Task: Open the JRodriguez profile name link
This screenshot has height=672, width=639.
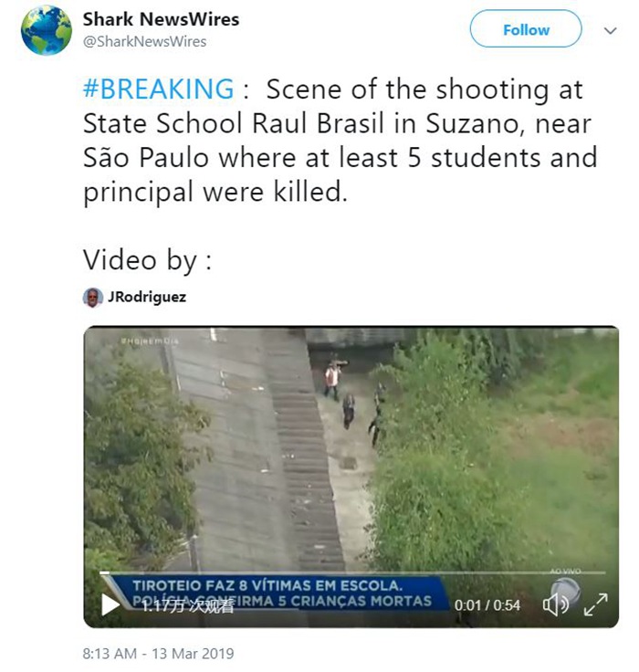Action: pyautogui.click(x=147, y=297)
